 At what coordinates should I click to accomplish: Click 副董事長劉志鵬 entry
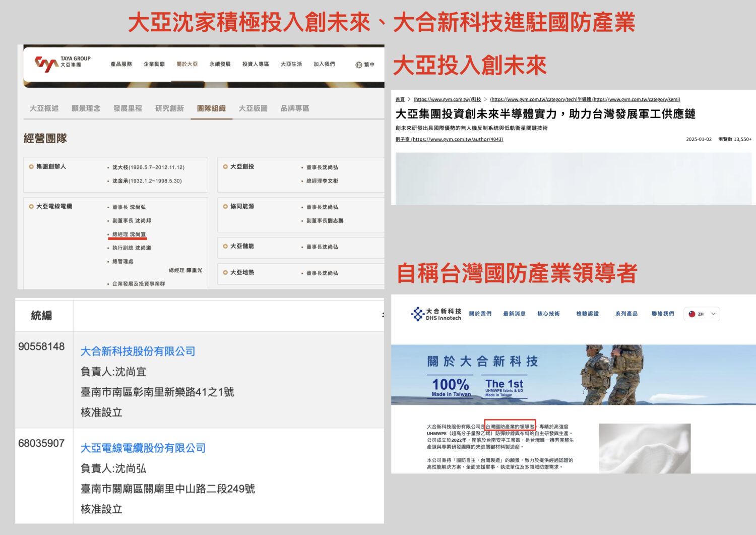pos(325,221)
